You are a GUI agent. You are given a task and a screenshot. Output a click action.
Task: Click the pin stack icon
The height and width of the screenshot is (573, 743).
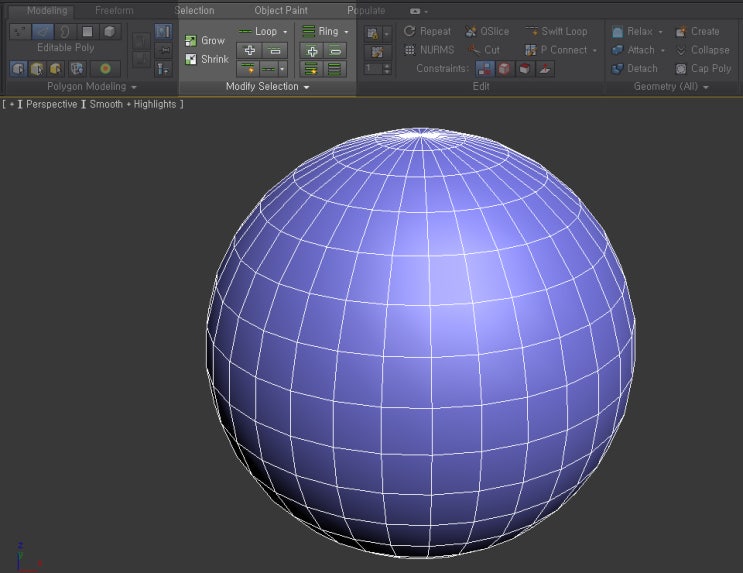[163, 50]
